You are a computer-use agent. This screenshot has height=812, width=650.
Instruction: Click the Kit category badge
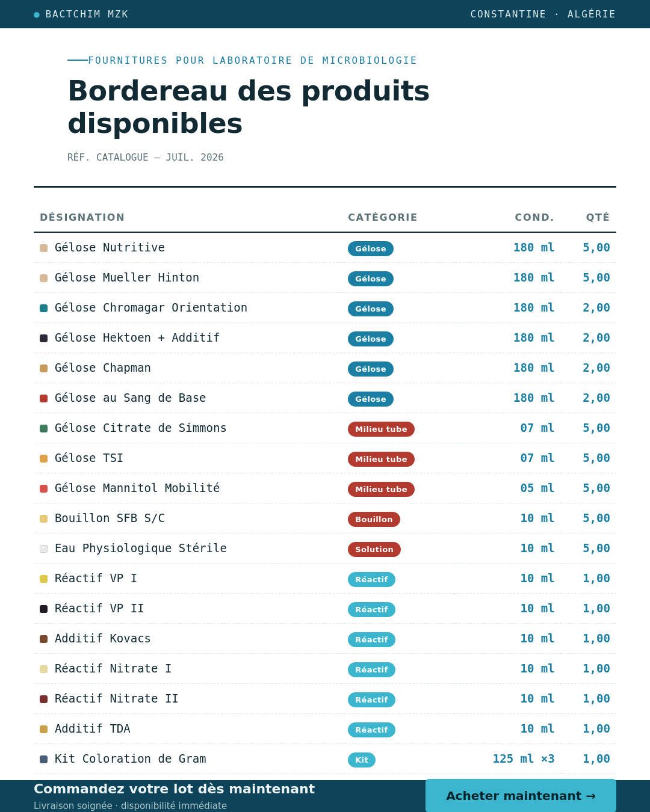coord(362,760)
